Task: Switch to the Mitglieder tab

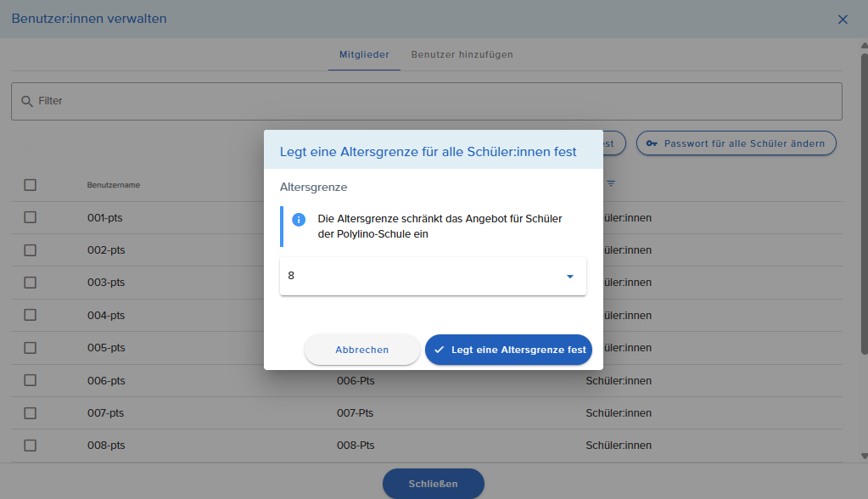Action: coord(364,55)
